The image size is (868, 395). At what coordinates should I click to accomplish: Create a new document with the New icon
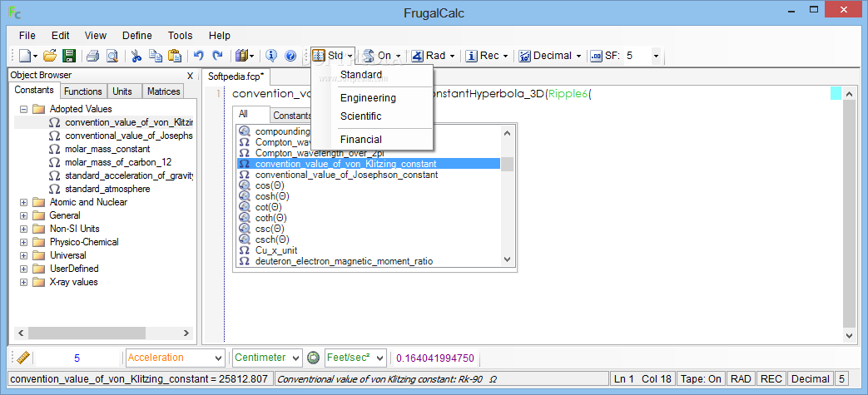pos(26,56)
